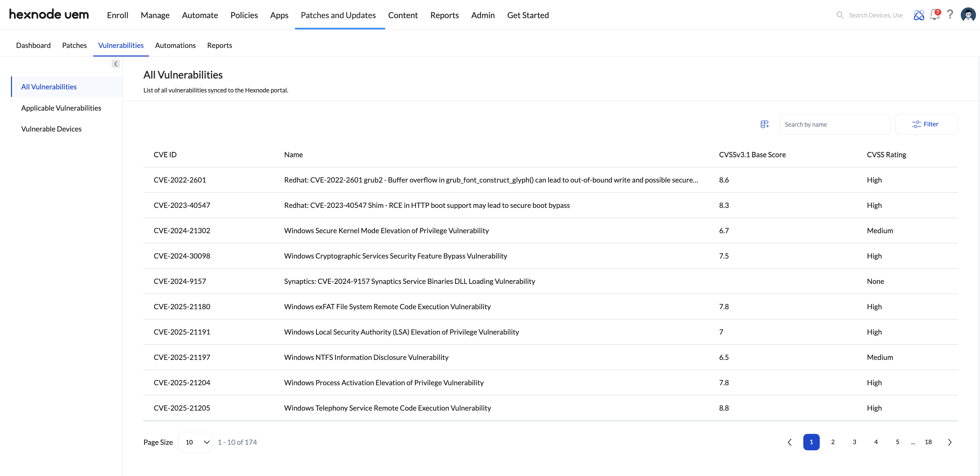Click the CVSSv3.1 Base Score column header
980x476 pixels.
pyautogui.click(x=752, y=155)
